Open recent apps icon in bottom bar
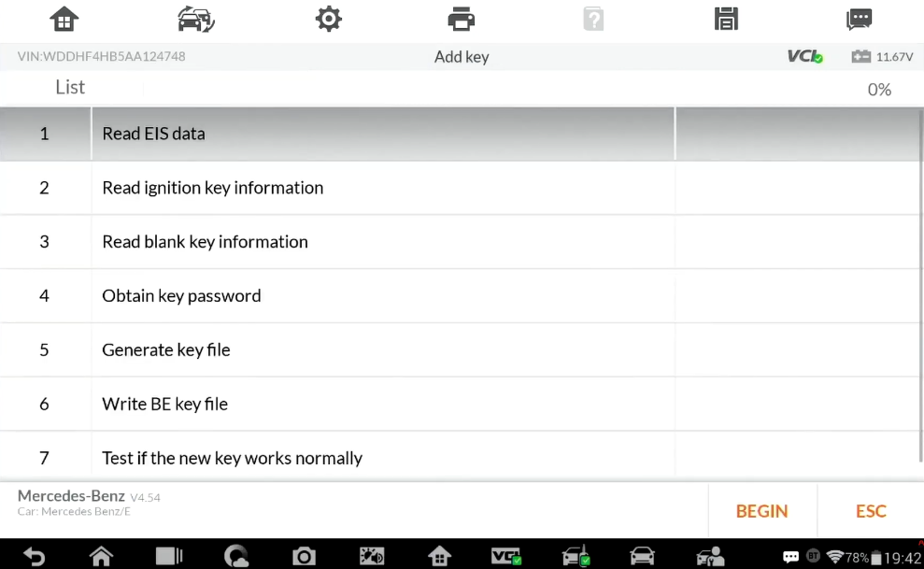This screenshot has height=569, width=924. (168, 556)
